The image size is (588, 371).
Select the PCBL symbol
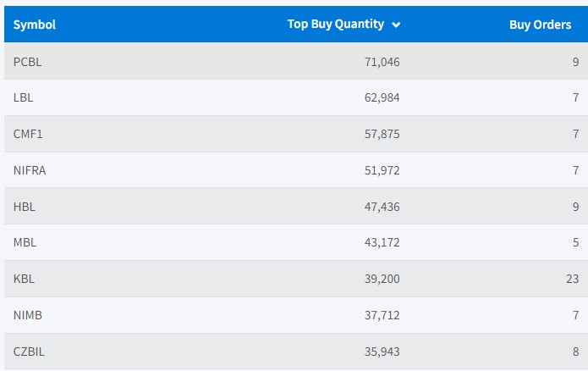[x=27, y=61]
